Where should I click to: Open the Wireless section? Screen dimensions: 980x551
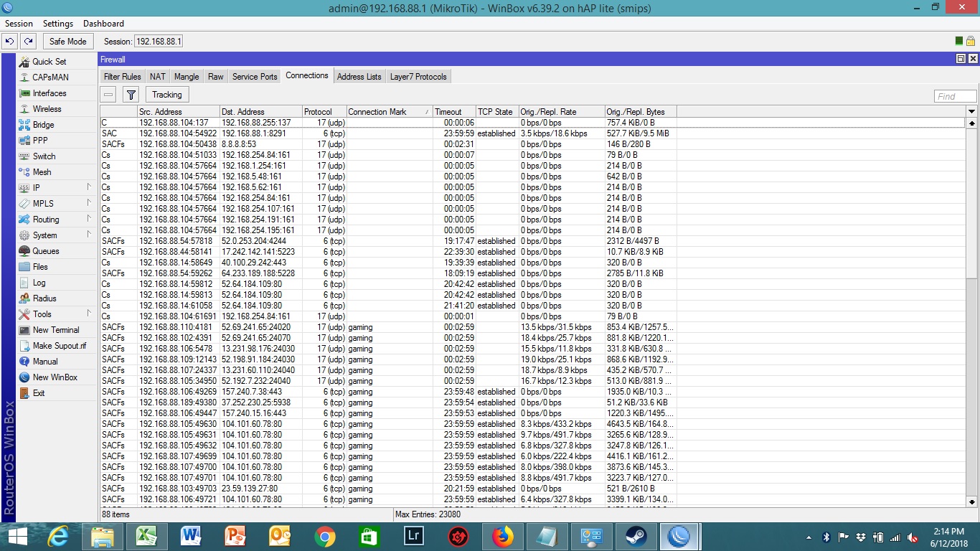click(x=47, y=109)
